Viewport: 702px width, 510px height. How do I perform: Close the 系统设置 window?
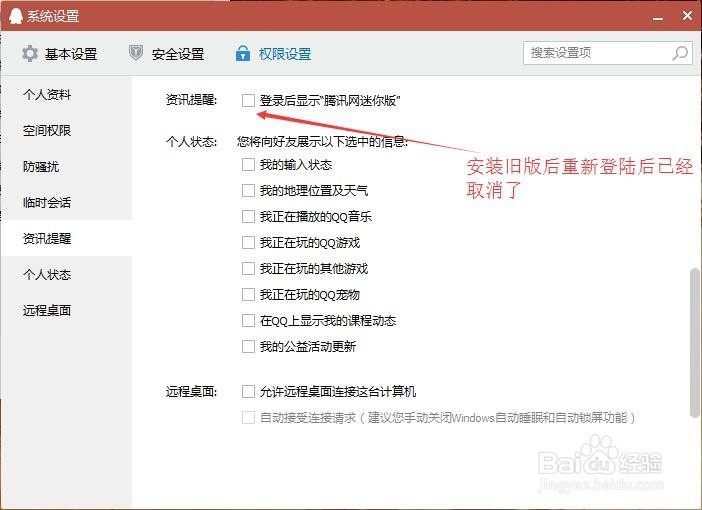click(x=687, y=16)
